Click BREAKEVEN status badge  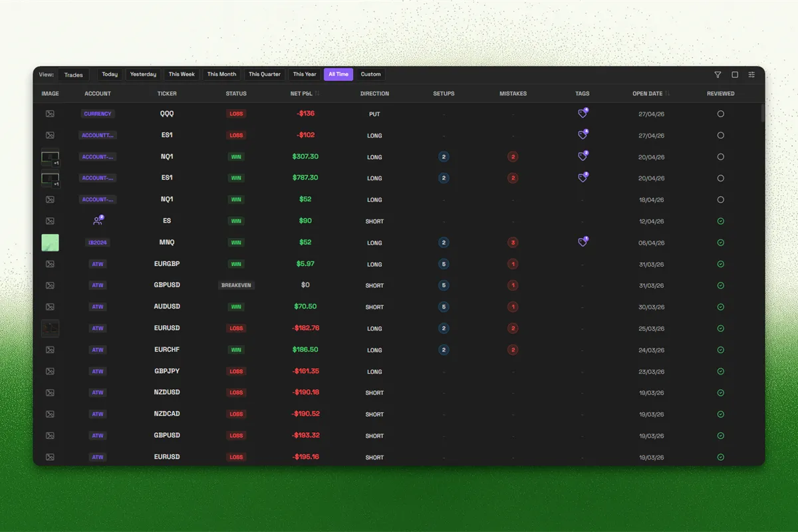tap(237, 285)
